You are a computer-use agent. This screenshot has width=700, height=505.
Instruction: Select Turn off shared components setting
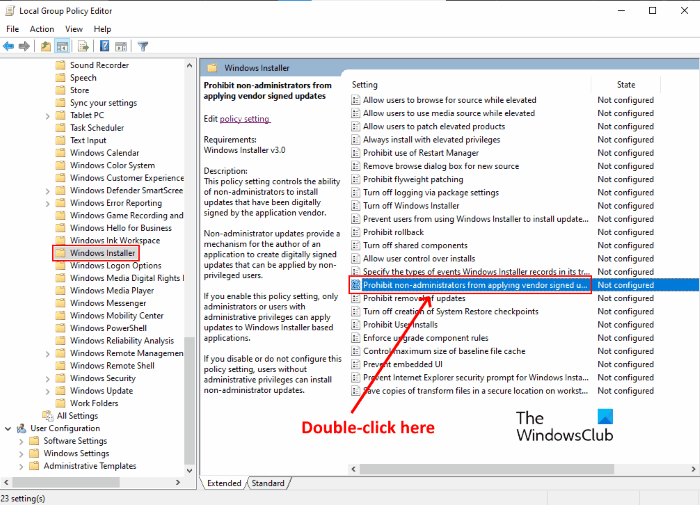(x=415, y=245)
